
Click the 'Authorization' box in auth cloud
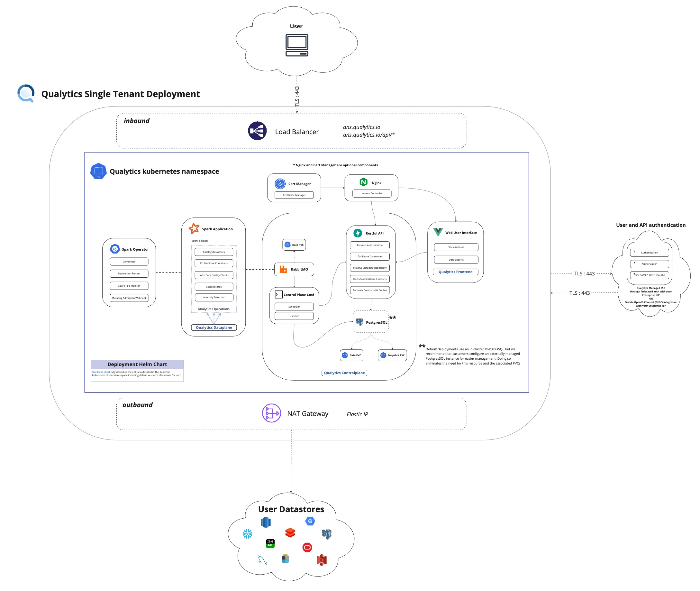pos(649,264)
